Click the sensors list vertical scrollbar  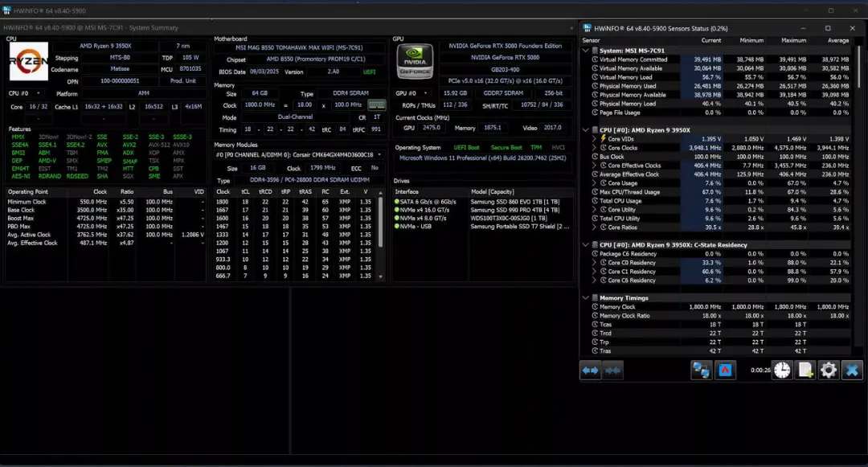(x=859, y=67)
